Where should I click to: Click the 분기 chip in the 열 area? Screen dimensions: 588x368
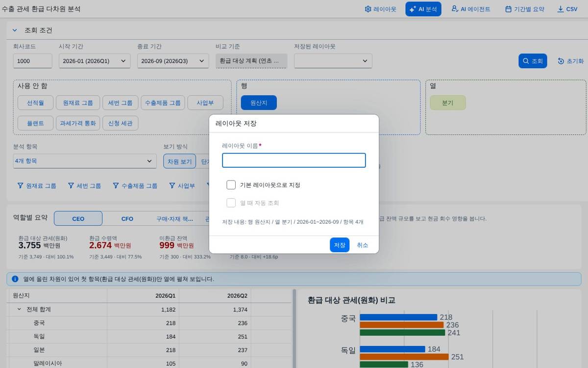(x=448, y=103)
